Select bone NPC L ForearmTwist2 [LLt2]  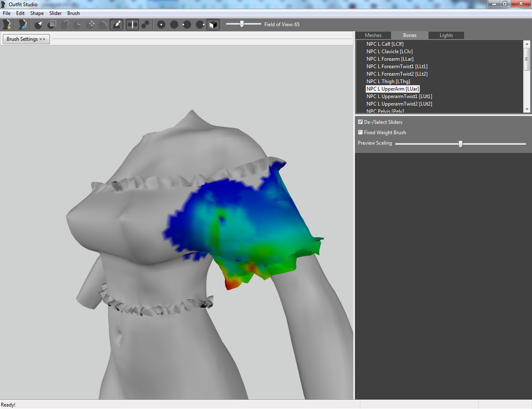pyautogui.click(x=397, y=74)
